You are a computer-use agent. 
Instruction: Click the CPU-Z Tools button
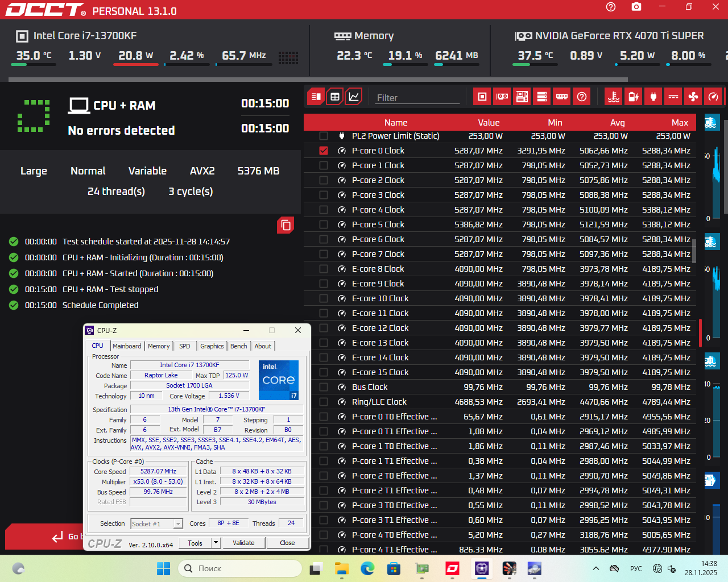[x=195, y=543]
